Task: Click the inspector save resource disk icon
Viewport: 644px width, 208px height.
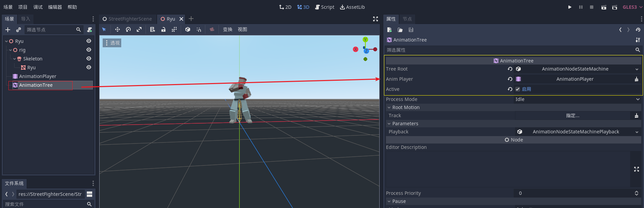Action: [411, 30]
